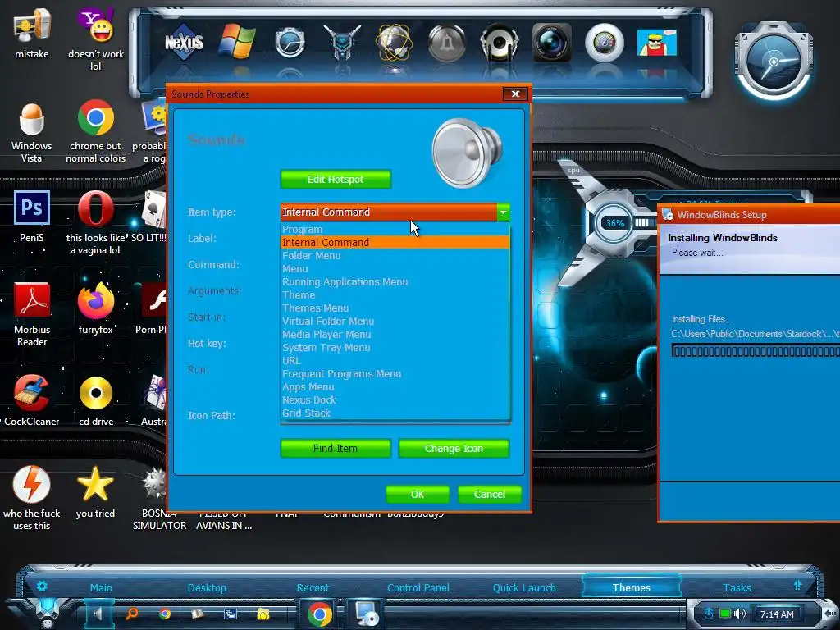Screen dimensions: 840x630
Task: Select 'Internal Command' in the dropdown list
Action: 395,242
